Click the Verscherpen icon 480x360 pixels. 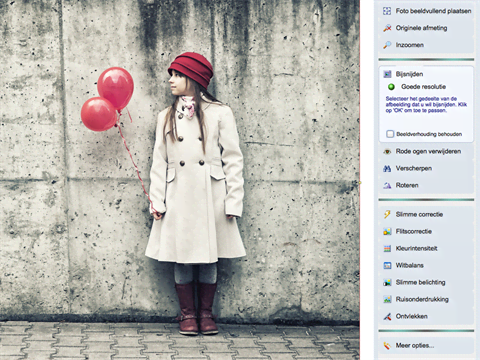[x=387, y=168]
